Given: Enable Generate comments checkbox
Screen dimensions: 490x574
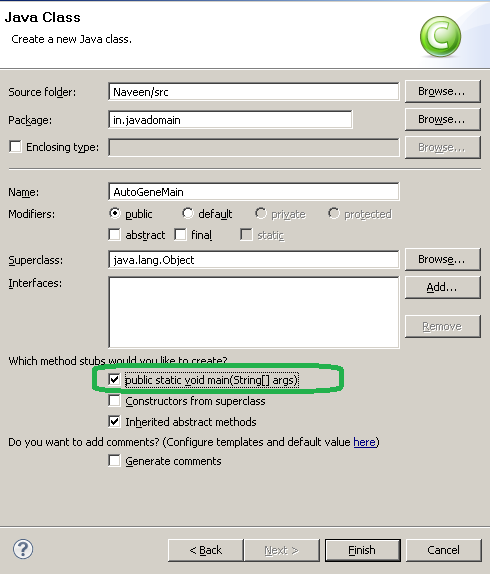Looking at the screenshot, I should tap(115, 461).
